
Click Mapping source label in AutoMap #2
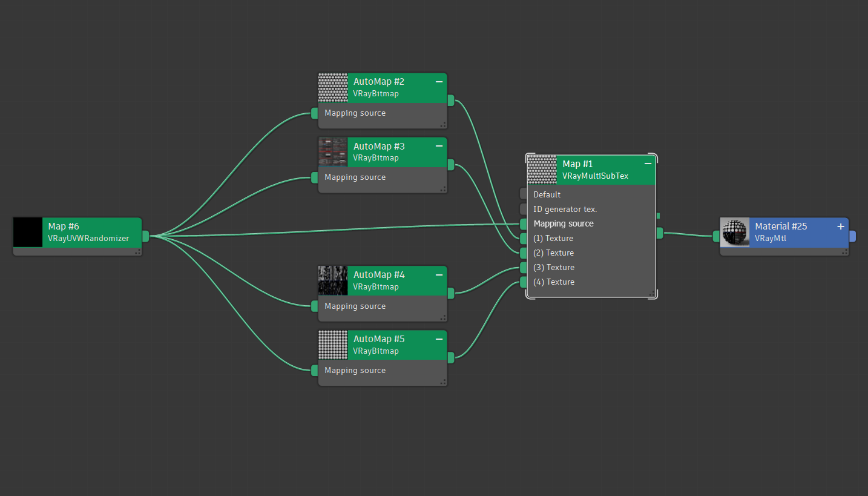[355, 113]
